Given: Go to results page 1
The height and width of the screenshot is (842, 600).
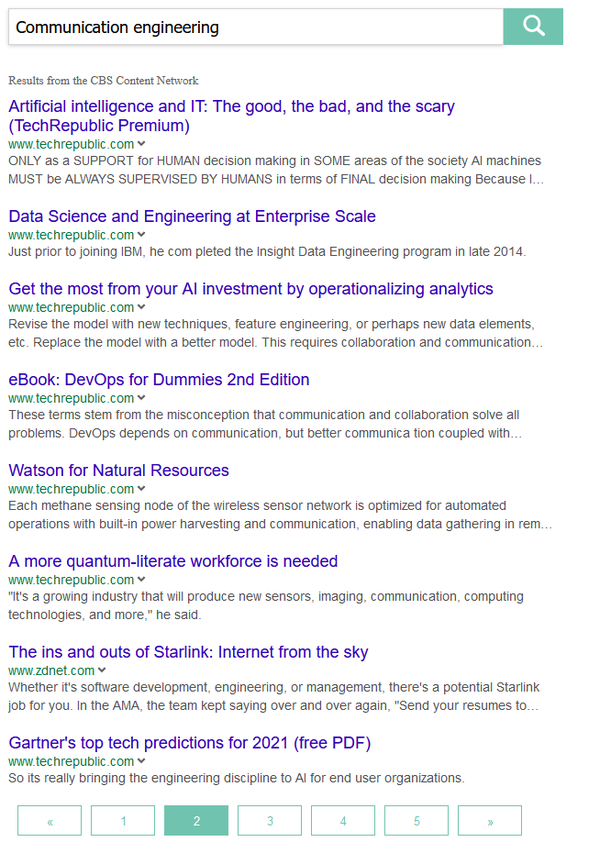Looking at the screenshot, I should (x=123, y=821).
